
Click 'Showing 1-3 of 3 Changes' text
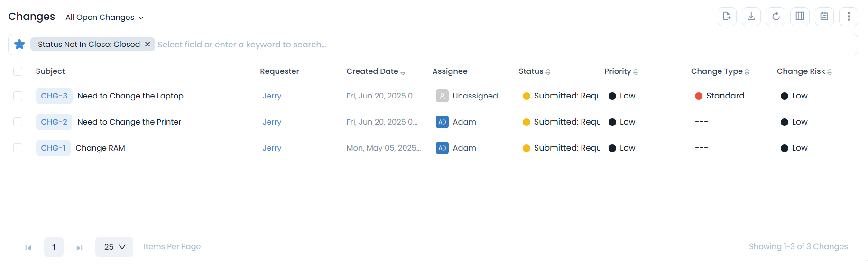[x=798, y=247]
